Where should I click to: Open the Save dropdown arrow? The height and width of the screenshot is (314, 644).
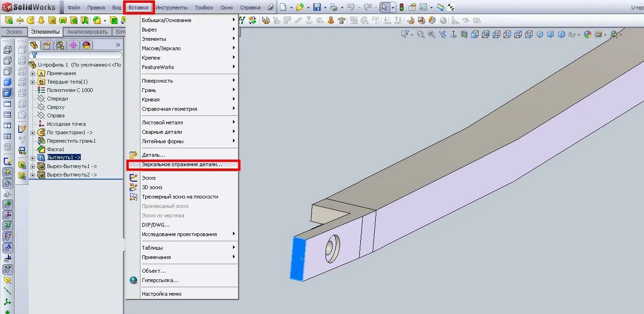coord(325,8)
